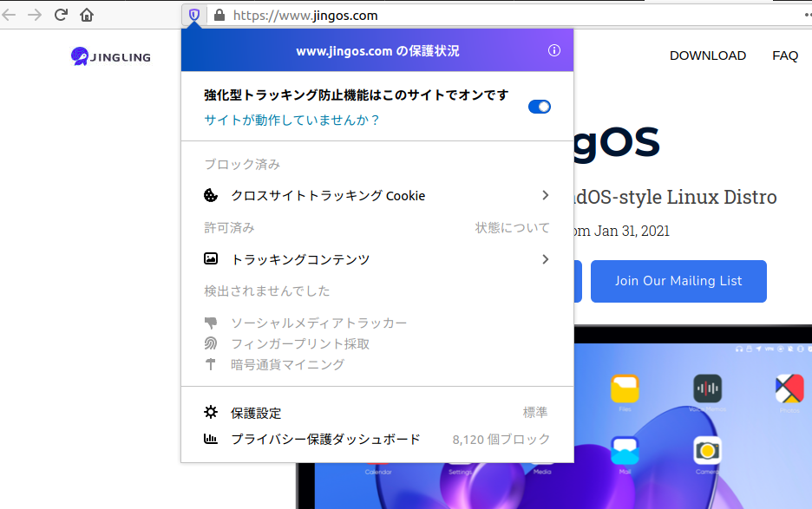Viewport: 812px width, 509px height.
Task: Open クロスサイトトラッキング Cookie entry
Action: (x=377, y=196)
